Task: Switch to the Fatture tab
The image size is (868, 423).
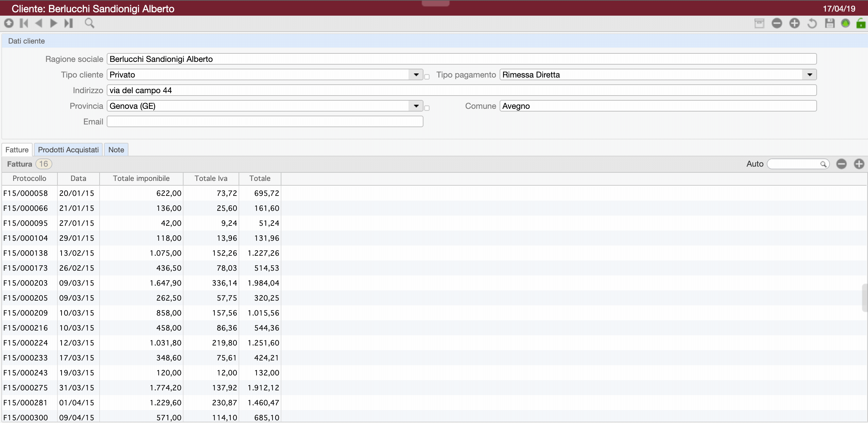Action: pos(17,150)
